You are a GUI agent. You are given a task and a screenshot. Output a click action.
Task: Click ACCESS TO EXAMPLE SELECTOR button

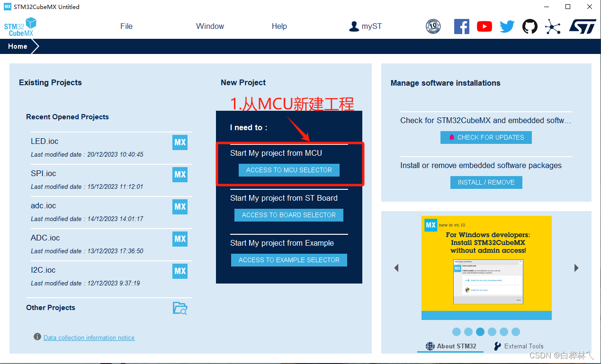pyautogui.click(x=289, y=260)
